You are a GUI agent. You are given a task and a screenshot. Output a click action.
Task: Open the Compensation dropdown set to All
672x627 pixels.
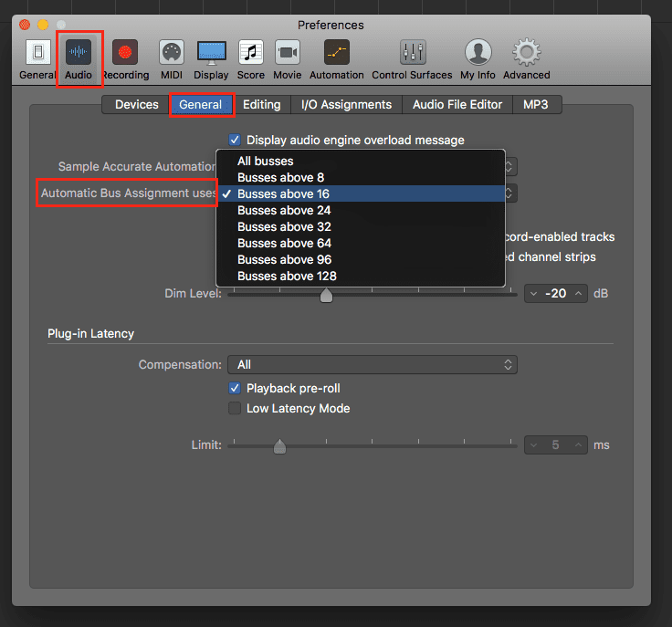click(x=372, y=364)
